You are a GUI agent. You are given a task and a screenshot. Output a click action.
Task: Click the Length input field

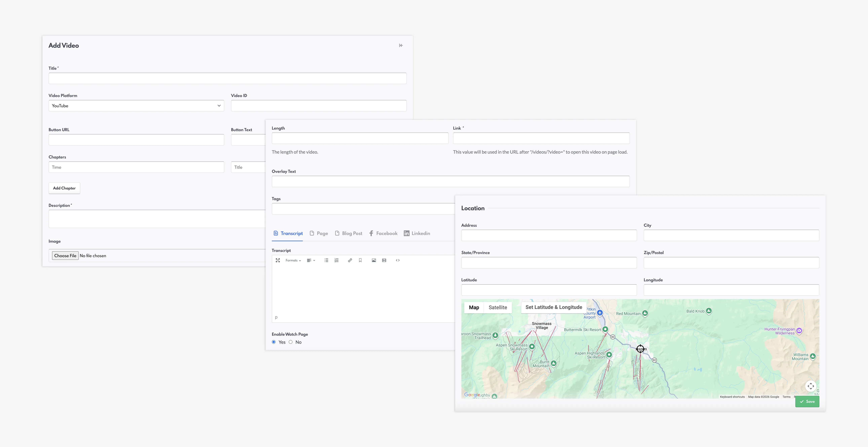coord(360,138)
